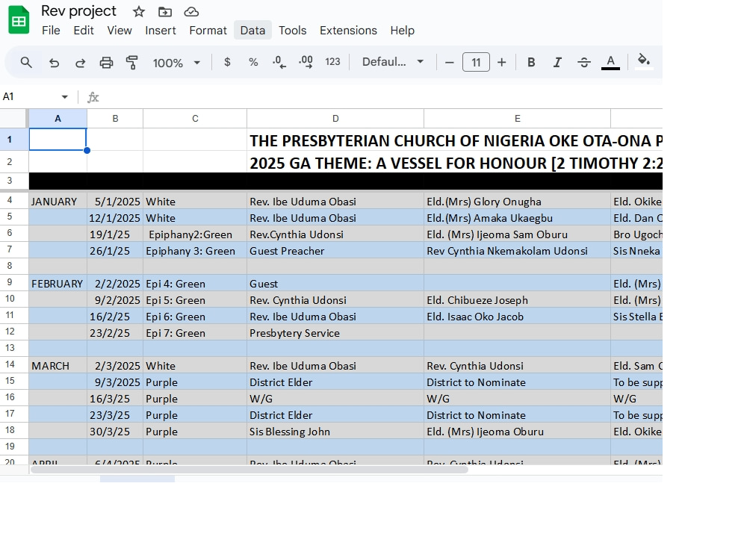Open the Tools menu
747x560 pixels.
click(x=292, y=31)
